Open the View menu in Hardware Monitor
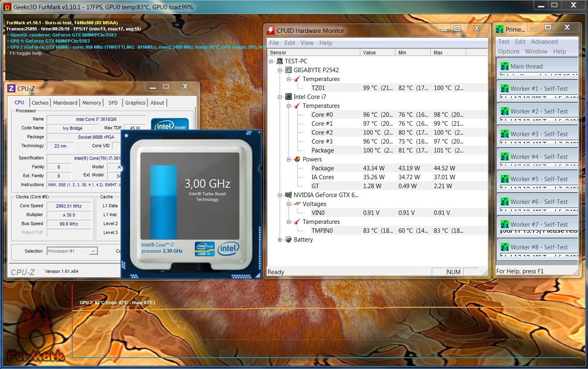This screenshot has height=369, width=588. [307, 43]
